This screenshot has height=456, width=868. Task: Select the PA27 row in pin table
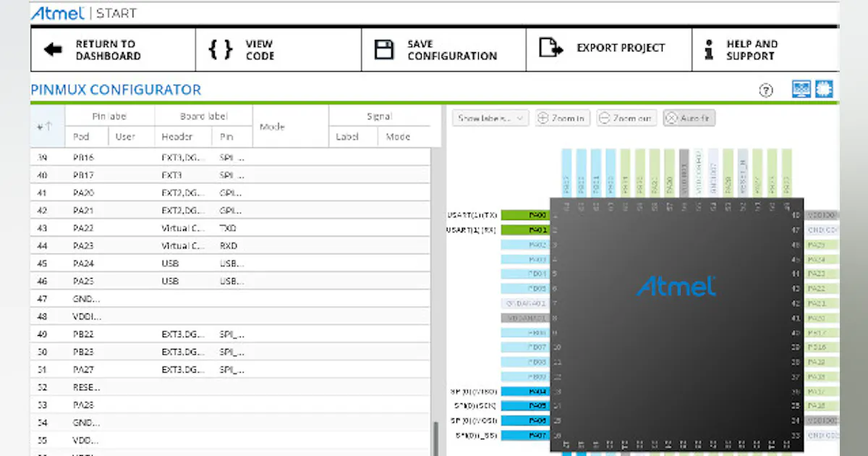pos(231,369)
